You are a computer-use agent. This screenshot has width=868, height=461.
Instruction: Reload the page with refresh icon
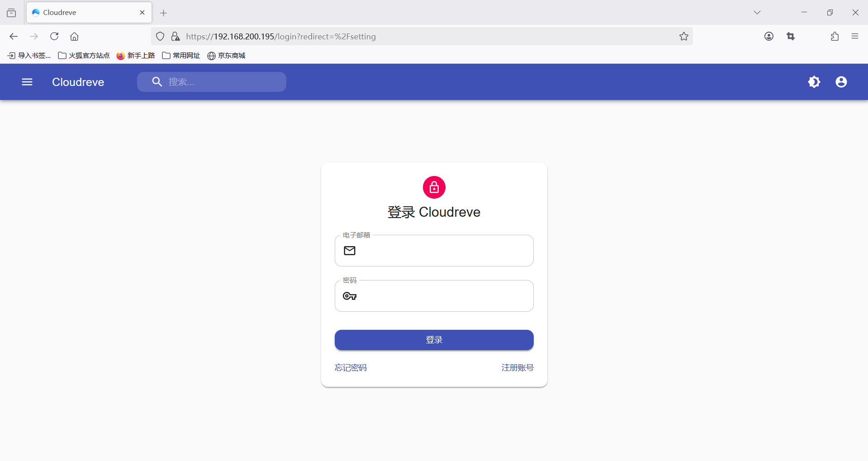point(54,36)
